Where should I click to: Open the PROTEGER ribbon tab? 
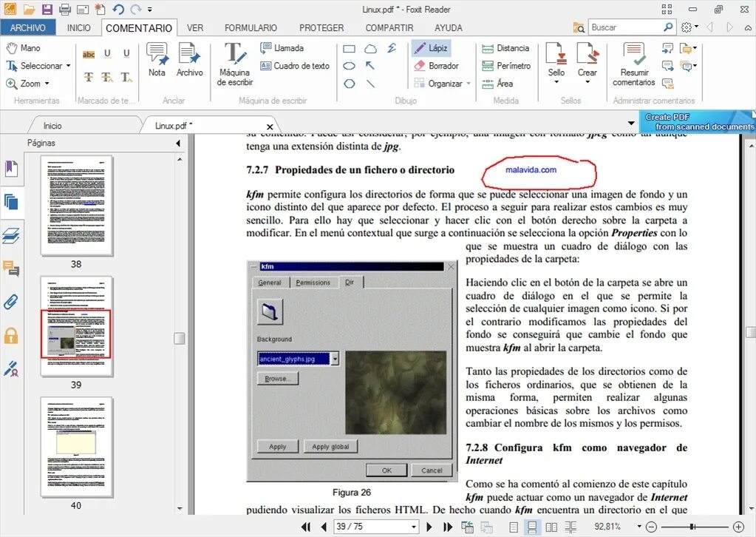(321, 27)
